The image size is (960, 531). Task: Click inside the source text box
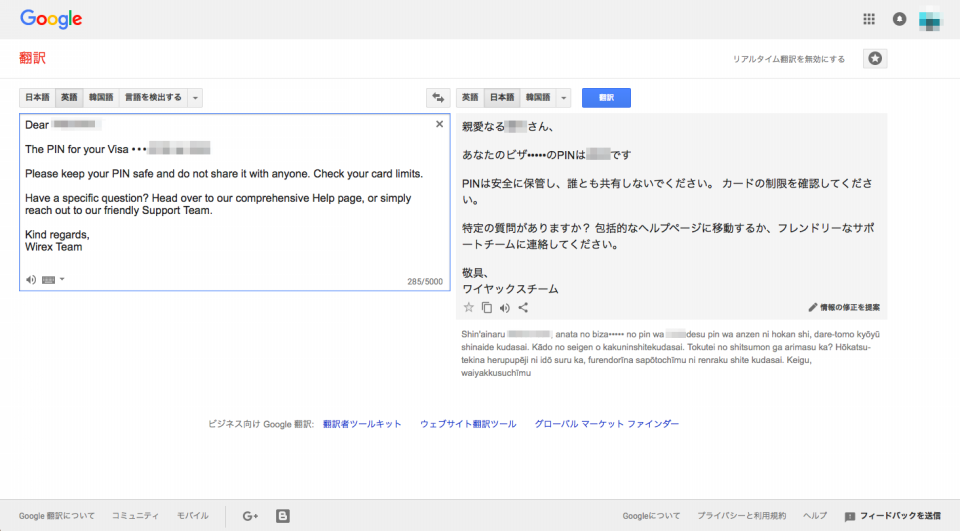coord(234,202)
